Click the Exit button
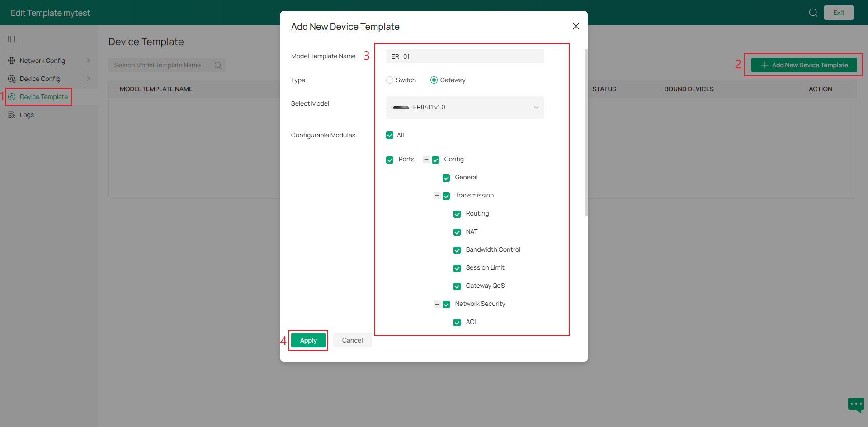This screenshot has height=427, width=868. tap(839, 13)
